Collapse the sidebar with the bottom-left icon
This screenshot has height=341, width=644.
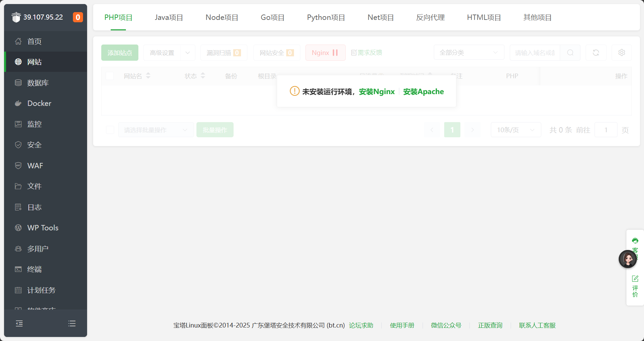click(x=20, y=323)
